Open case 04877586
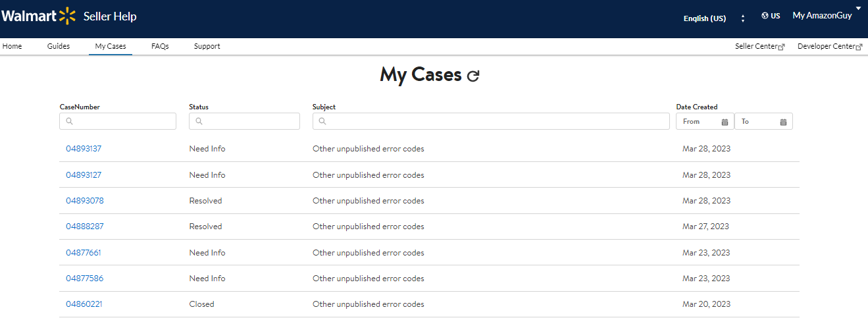Image resolution: width=868 pixels, height=324 pixels. click(85, 279)
